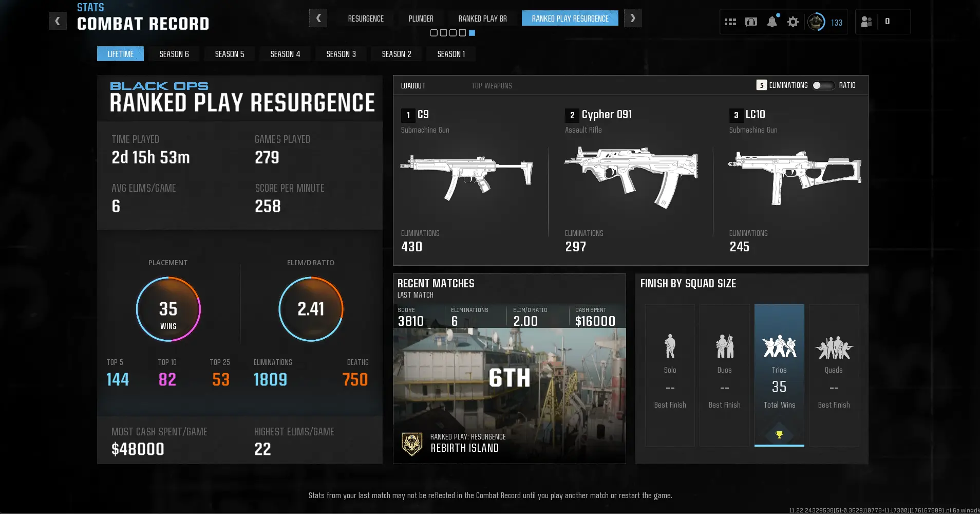Viewport: 980px width, 514px height.
Task: Select the highlighted blue page indicator dot
Action: click(x=472, y=33)
